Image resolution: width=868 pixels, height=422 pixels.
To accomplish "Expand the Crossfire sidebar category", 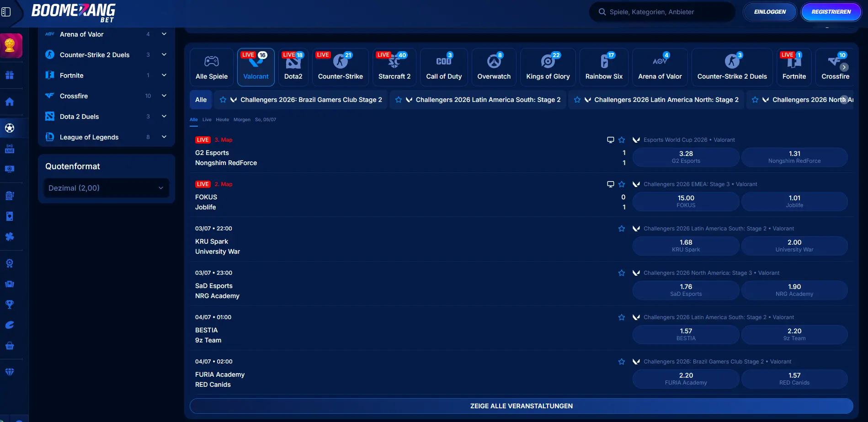I will [164, 96].
